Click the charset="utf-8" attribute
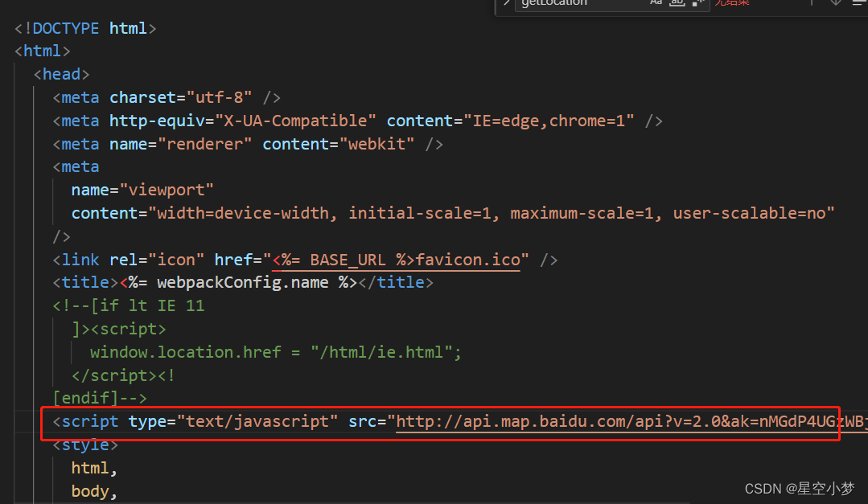The width and height of the screenshot is (868, 504). point(180,97)
